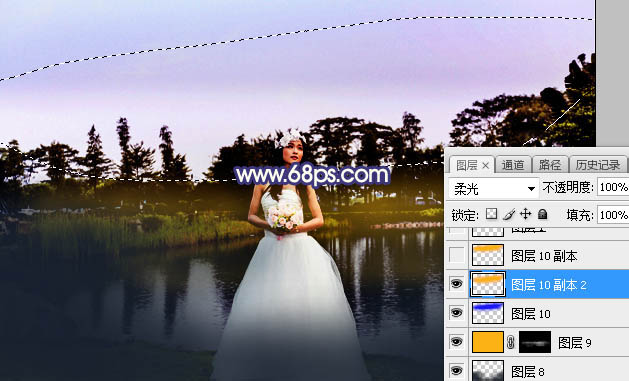Hide the 图层 8 layer
The height and width of the screenshot is (381, 629).
(457, 371)
